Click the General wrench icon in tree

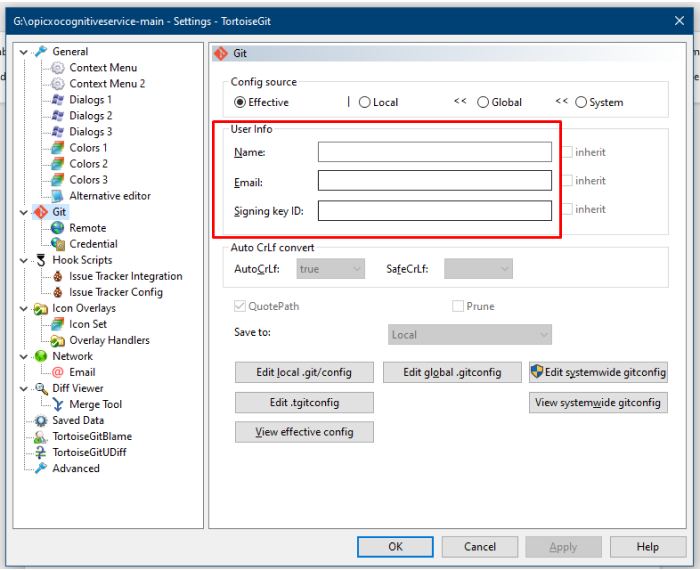[x=41, y=51]
